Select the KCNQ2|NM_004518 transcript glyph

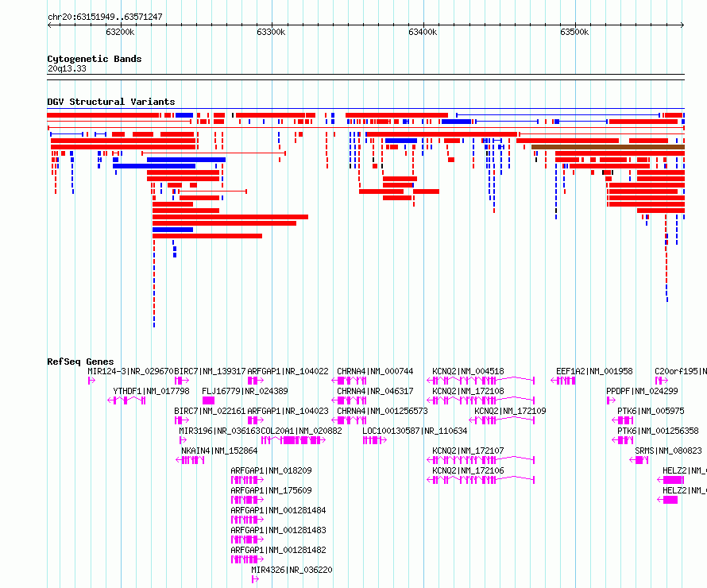click(481, 381)
